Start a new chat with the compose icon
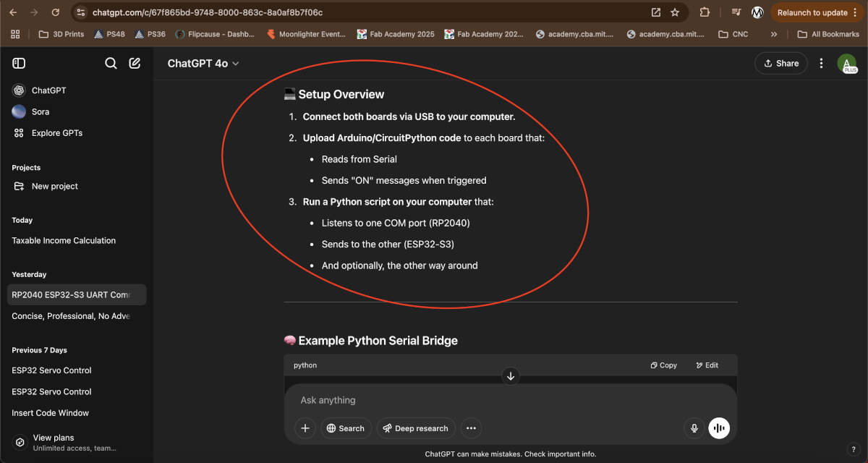 [135, 64]
